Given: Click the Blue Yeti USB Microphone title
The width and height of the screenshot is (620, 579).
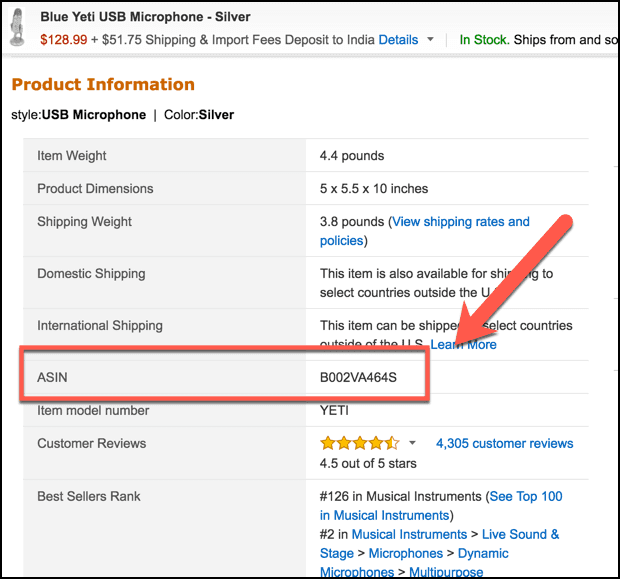Looking at the screenshot, I should click(x=145, y=17).
